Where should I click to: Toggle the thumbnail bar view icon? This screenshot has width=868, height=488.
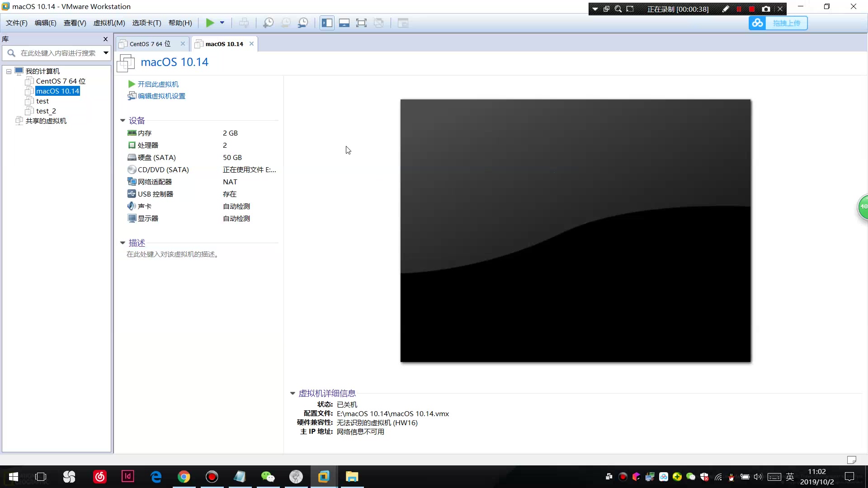(x=344, y=23)
